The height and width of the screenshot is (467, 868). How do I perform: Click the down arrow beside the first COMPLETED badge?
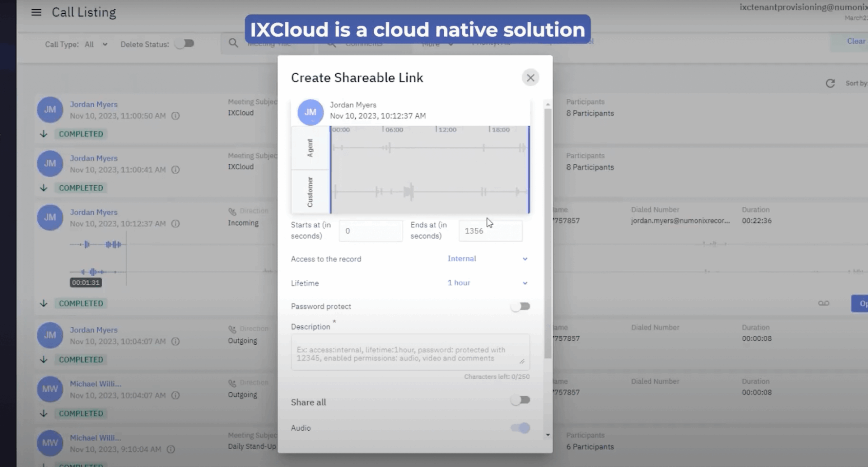(x=43, y=134)
